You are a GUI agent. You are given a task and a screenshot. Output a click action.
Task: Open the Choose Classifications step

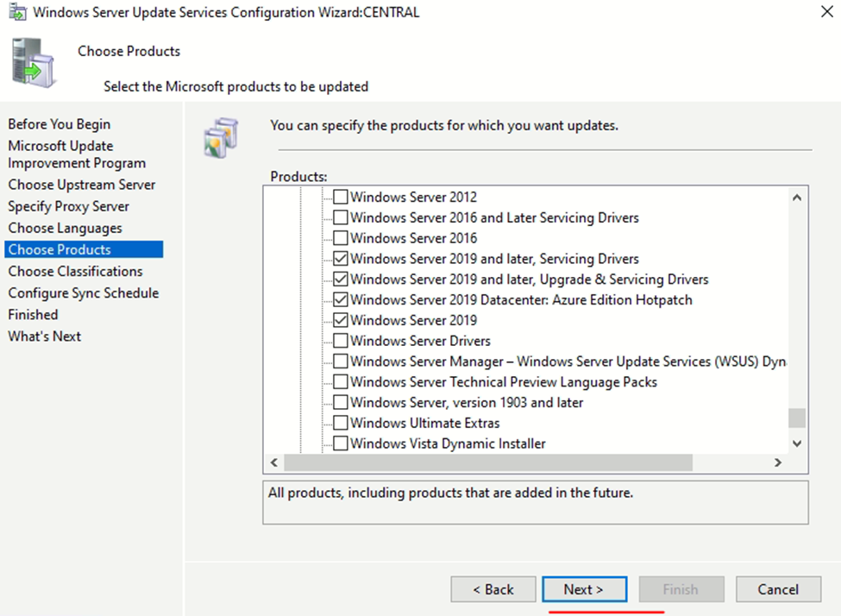(75, 271)
